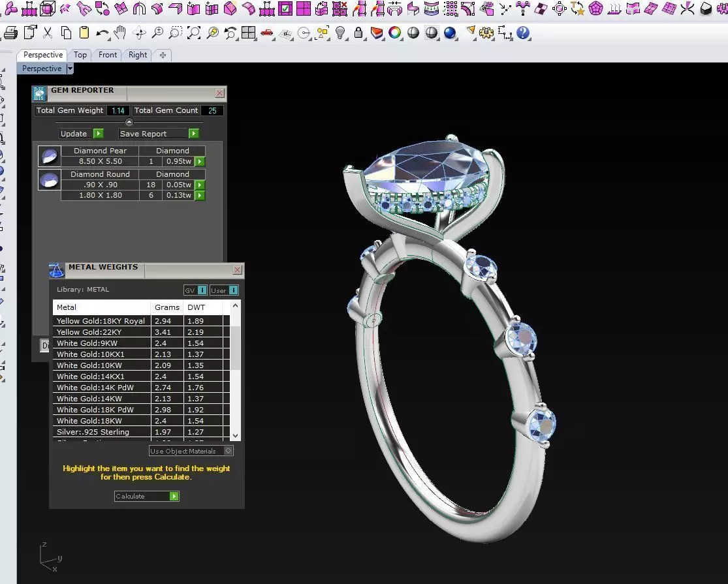Click the Paste clipboard icon
This screenshot has height=584, width=728.
[x=84, y=33]
